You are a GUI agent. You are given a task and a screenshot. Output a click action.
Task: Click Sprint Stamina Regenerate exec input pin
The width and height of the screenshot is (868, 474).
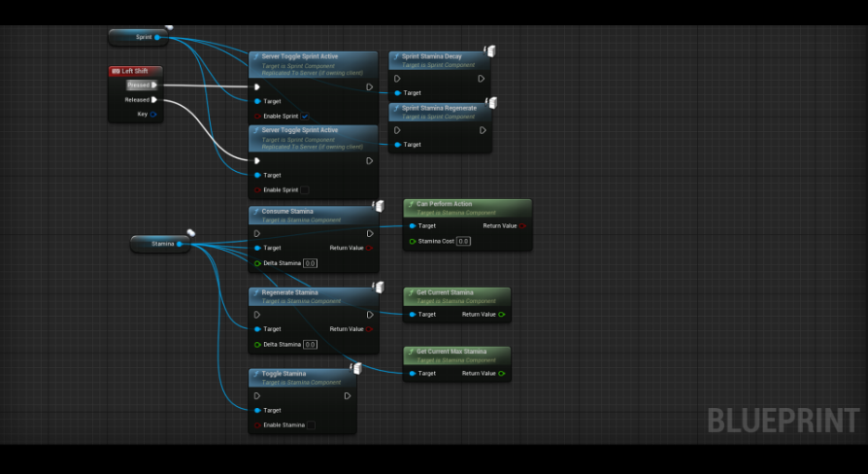pyautogui.click(x=397, y=130)
